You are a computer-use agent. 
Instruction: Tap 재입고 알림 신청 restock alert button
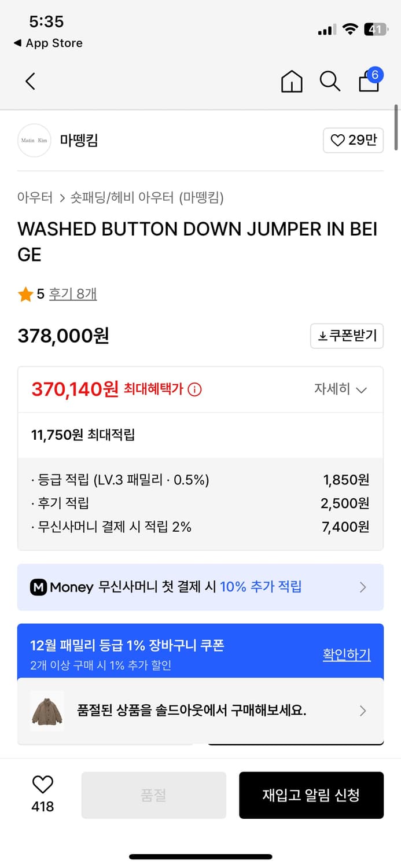[x=311, y=795]
